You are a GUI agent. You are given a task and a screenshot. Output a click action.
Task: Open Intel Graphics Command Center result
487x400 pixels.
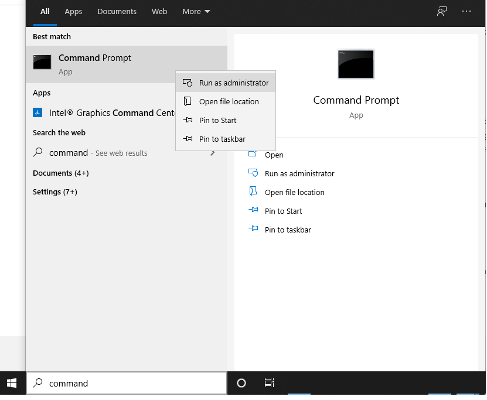(x=104, y=113)
